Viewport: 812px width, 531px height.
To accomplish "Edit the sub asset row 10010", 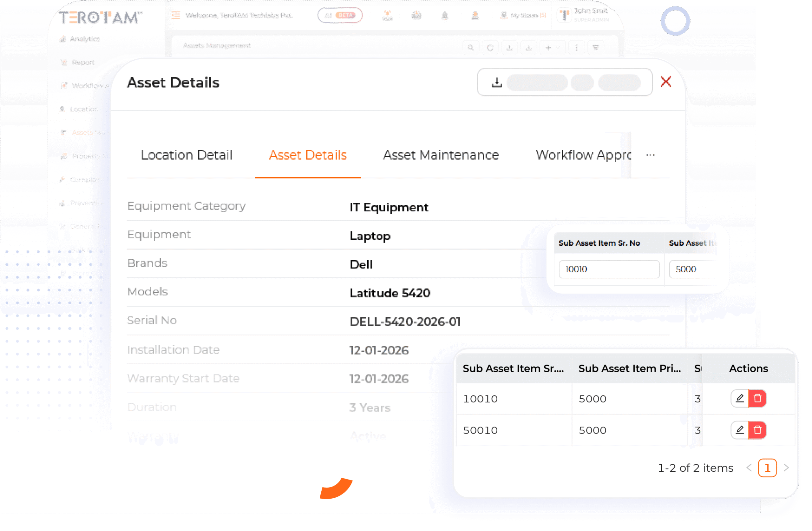I will pos(739,398).
